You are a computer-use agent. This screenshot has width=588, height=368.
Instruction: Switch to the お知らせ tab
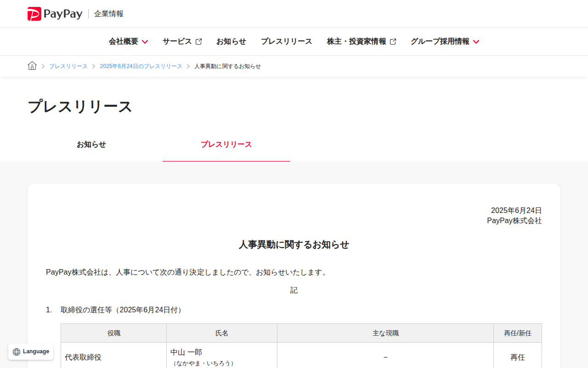click(91, 144)
